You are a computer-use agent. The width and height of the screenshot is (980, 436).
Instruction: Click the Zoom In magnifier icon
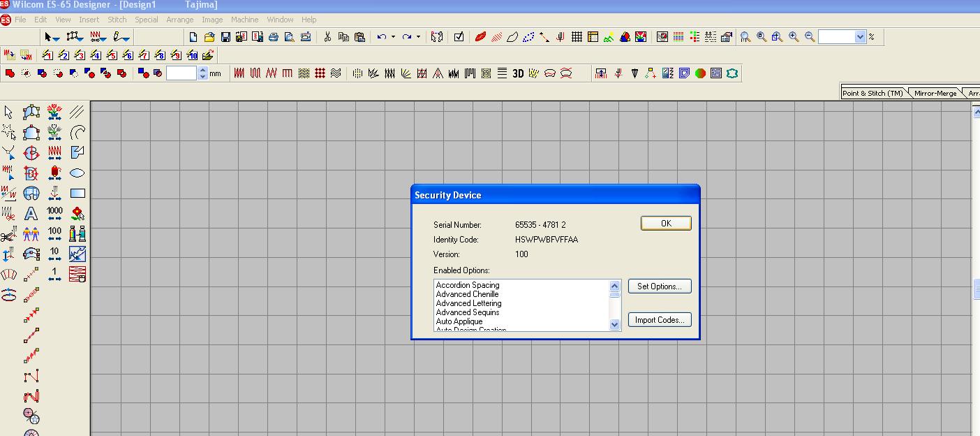[x=794, y=37]
